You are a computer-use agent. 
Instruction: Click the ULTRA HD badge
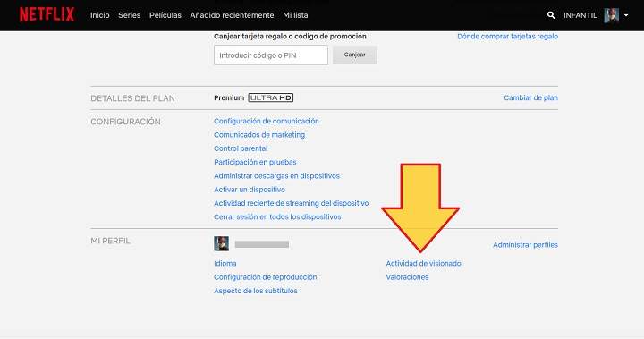coord(271,97)
